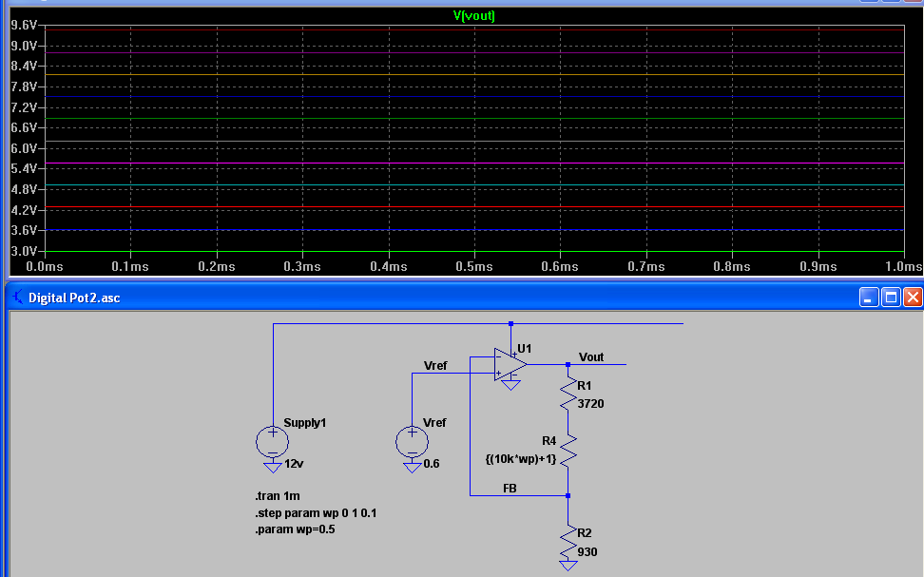This screenshot has width=924, height=577.
Task: Click the 3.0V vertical axis label
Action: point(24,251)
